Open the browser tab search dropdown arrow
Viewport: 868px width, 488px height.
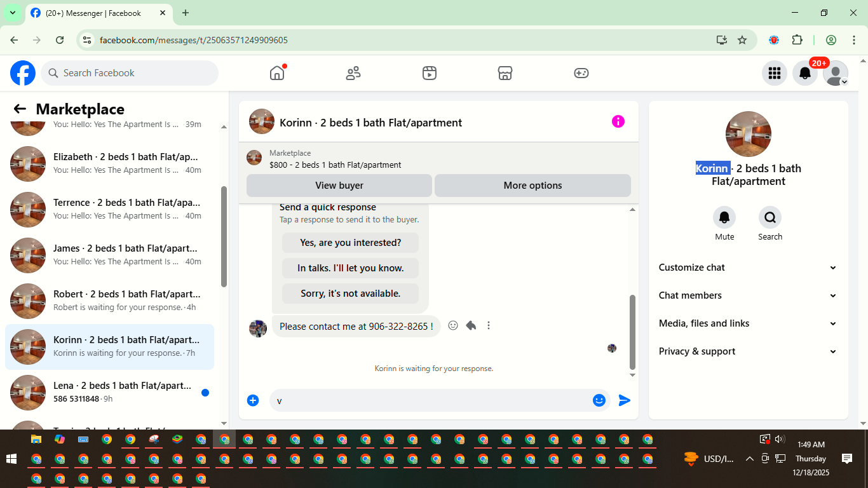(12, 13)
